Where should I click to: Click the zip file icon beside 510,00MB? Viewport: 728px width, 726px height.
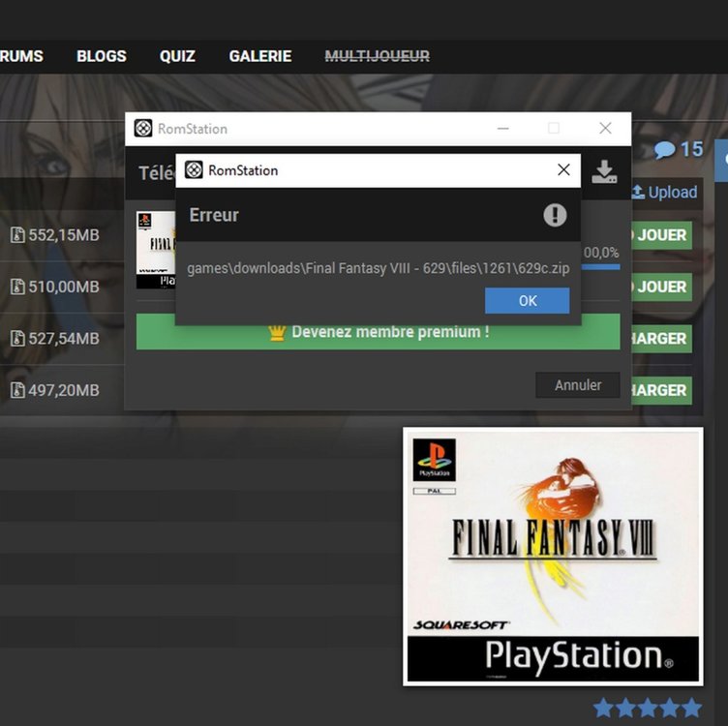click(17, 287)
